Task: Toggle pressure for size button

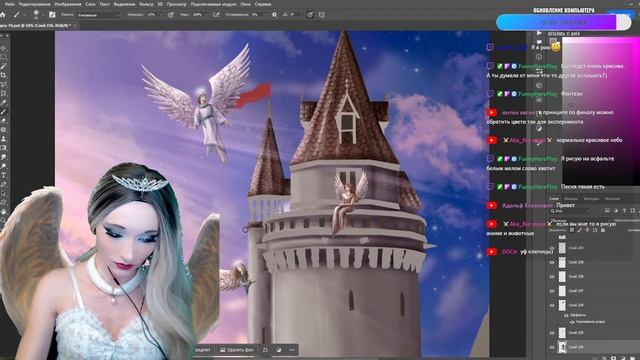Action: click(310, 15)
